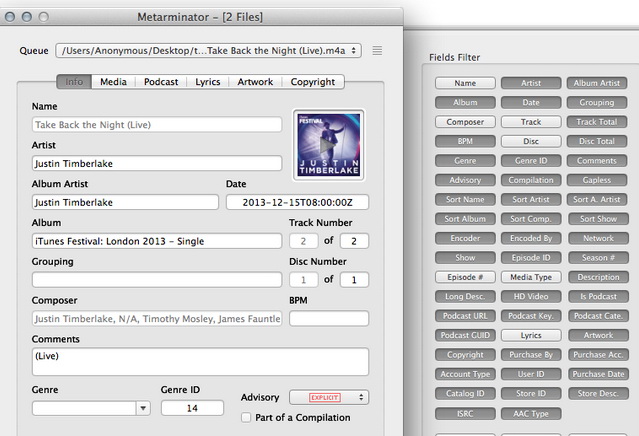Viewport: 639px width, 436px height.
Task: Open the Advisory EXPLICIT dropdown
Action: (329, 397)
